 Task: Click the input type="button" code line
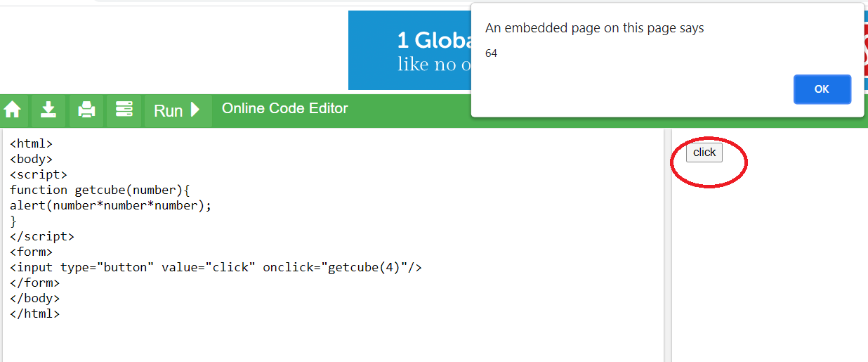[x=216, y=267]
